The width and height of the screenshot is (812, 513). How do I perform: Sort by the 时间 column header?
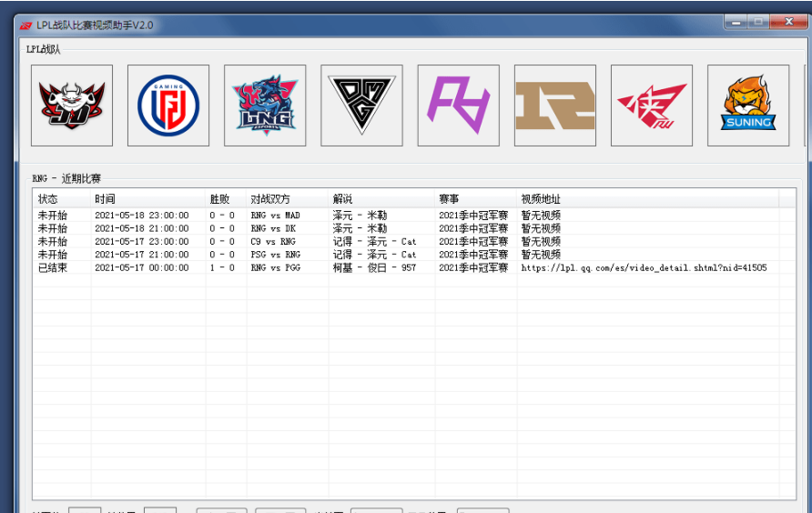pyautogui.click(x=147, y=199)
